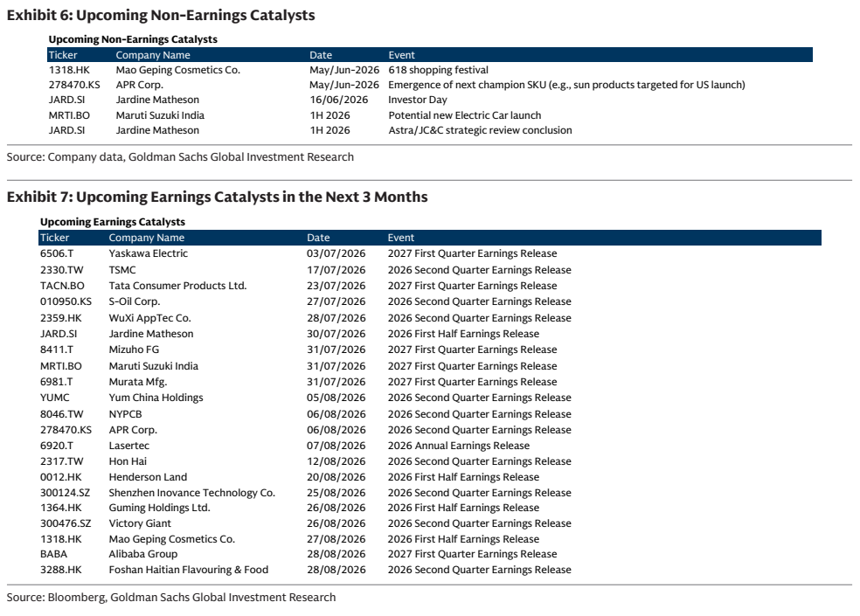
Task: Select the "TSMC" company cell
Action: click(122, 270)
